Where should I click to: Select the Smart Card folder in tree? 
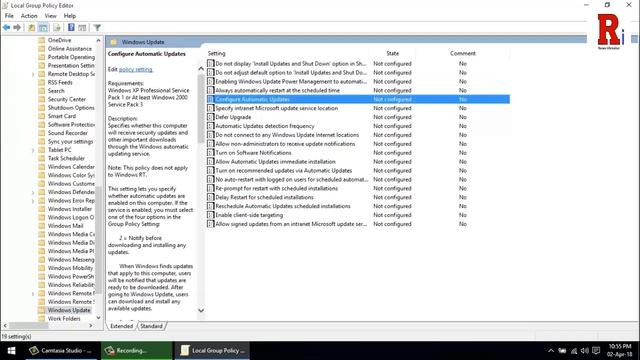[62, 116]
